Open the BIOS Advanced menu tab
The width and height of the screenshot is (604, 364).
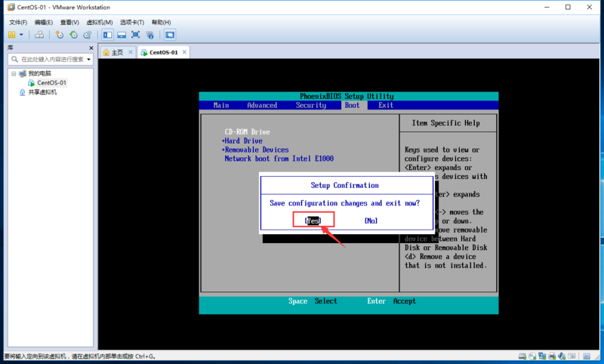tap(262, 105)
